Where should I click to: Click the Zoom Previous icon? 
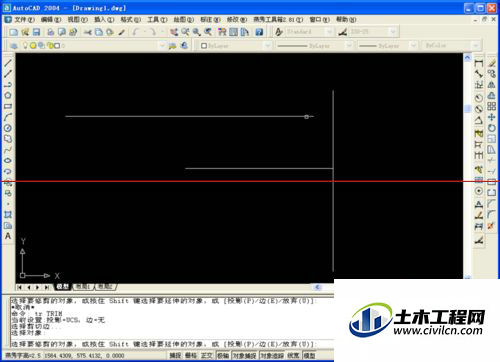208,32
